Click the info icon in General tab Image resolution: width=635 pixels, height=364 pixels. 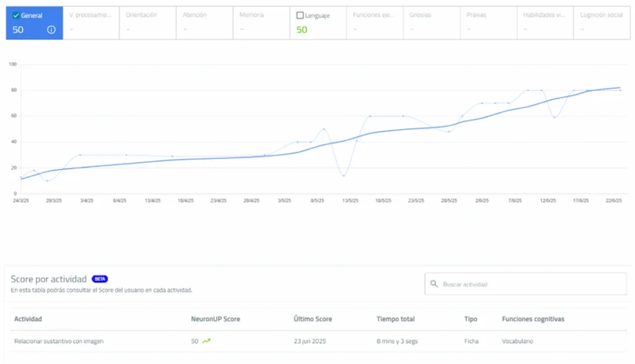[51, 30]
